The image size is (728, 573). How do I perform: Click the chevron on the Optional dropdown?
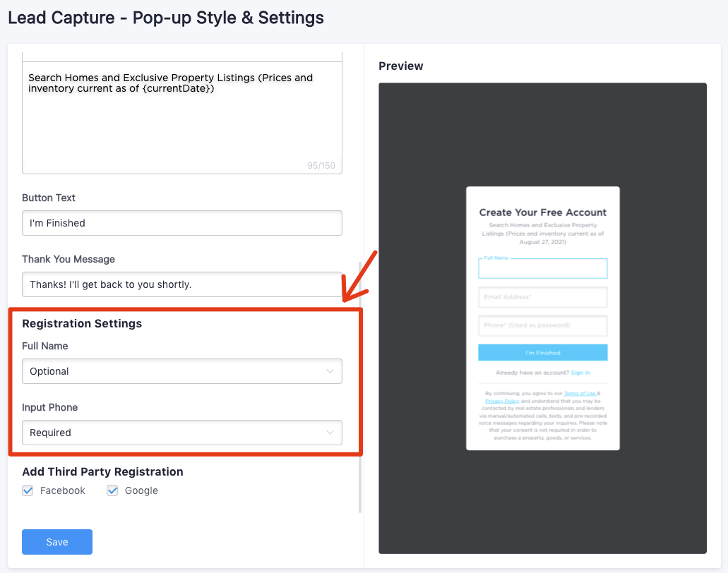click(x=330, y=371)
